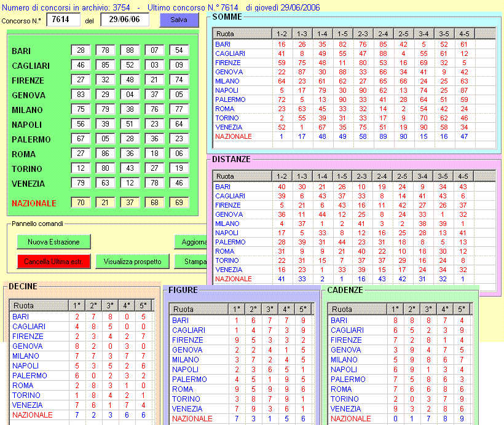
Task: Click the 2-3 column header in DISTANZE
Action: coord(362,176)
